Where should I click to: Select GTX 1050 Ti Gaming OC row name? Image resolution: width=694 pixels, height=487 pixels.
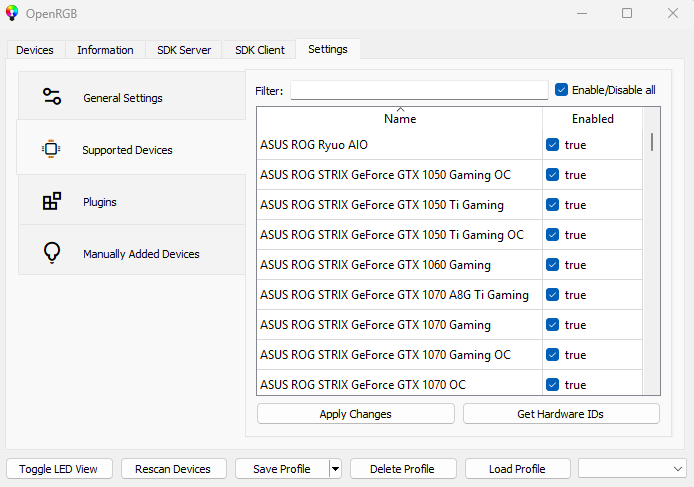click(392, 235)
